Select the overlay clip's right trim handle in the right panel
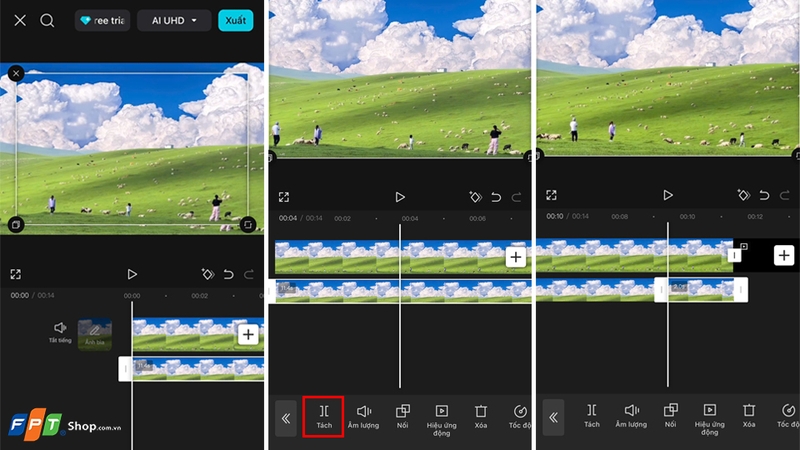This screenshot has height=450, width=800. 741,290
